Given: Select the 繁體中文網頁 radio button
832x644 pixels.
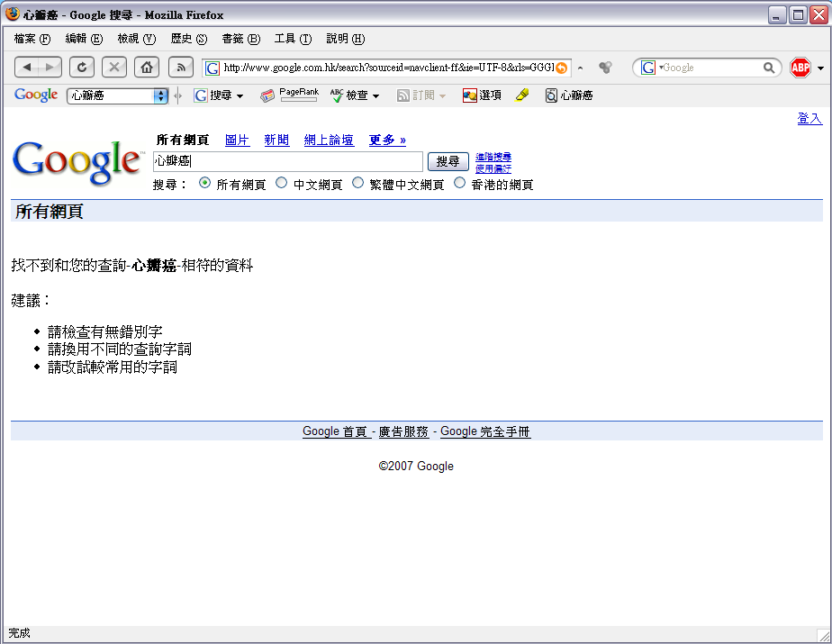Looking at the screenshot, I should click(x=358, y=183).
